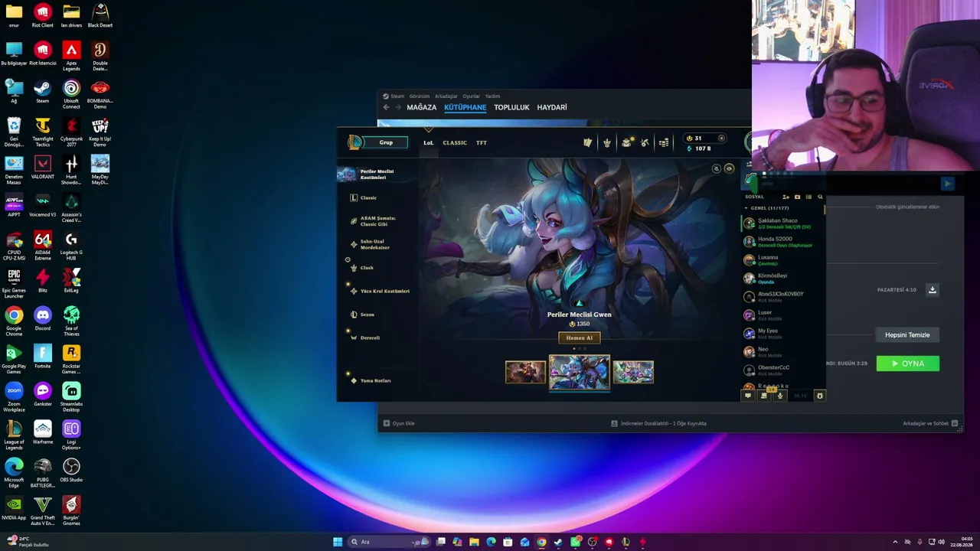This screenshot has width=980, height=551.
Task: Click the green OYNA button in Steam
Action: pos(908,364)
